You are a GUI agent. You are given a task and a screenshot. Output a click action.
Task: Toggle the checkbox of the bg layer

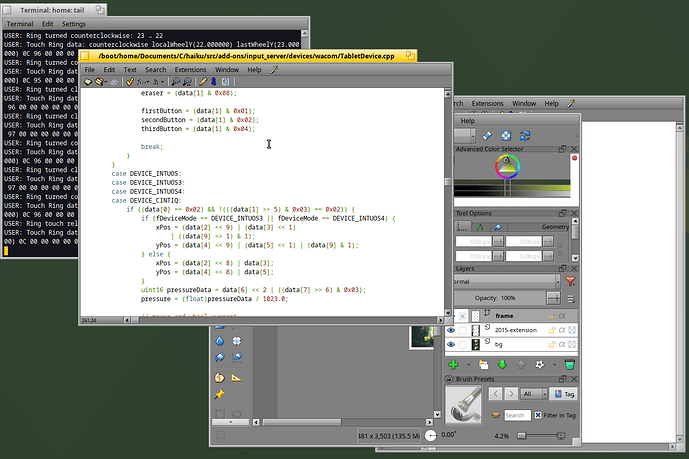point(462,345)
